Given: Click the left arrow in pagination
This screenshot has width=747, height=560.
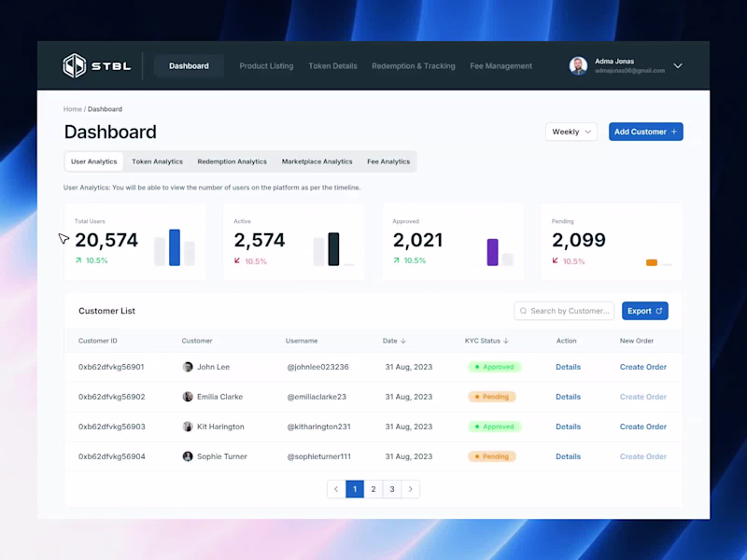Looking at the screenshot, I should coord(336,488).
